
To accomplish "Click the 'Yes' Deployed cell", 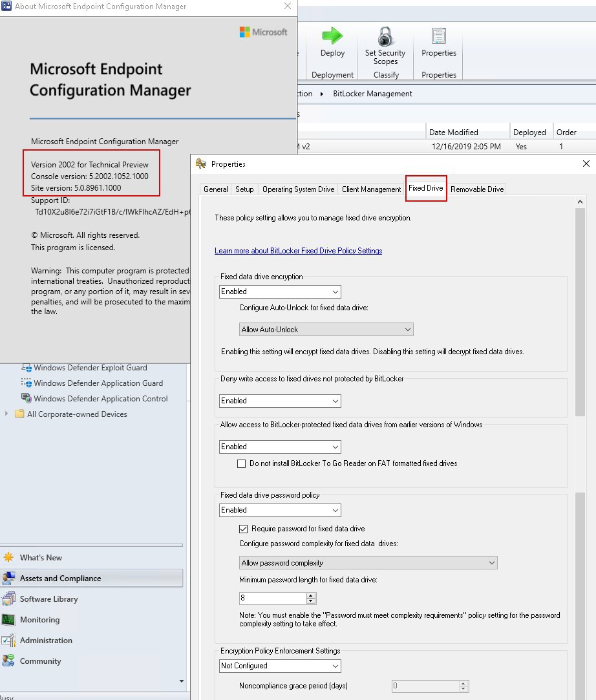I will (x=521, y=147).
